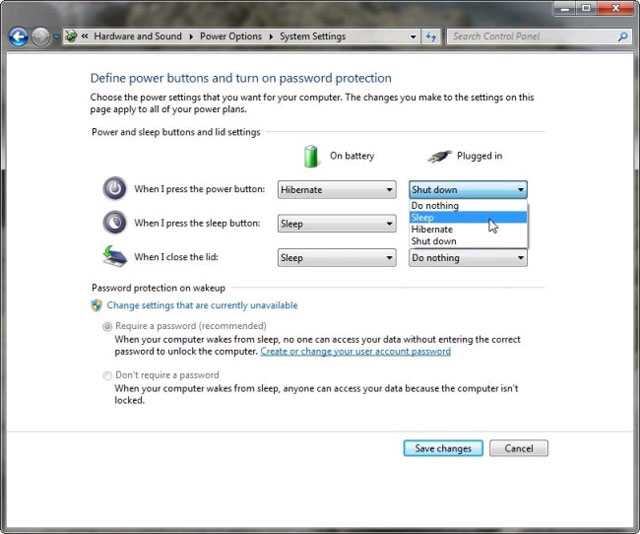Expand arrow after Hardware and Sound
The height and width of the screenshot is (534, 640).
coord(191,36)
